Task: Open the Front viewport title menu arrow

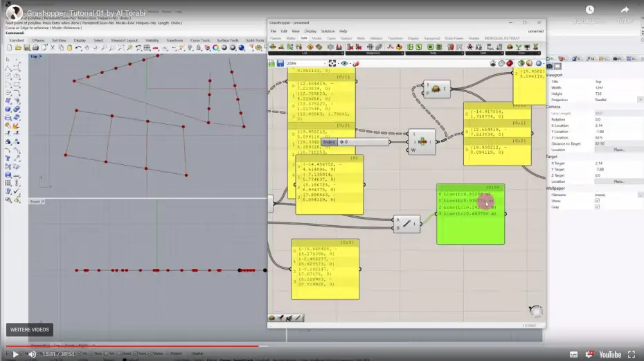Action: [43, 202]
